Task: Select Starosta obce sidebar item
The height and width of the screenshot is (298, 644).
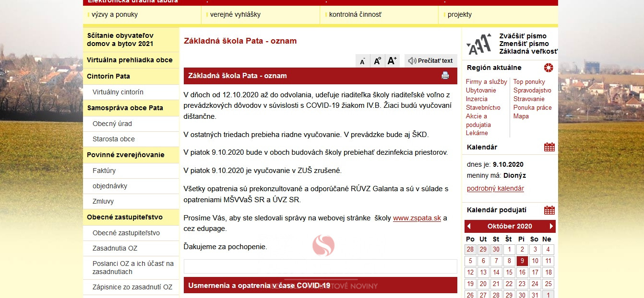Action: click(131, 139)
